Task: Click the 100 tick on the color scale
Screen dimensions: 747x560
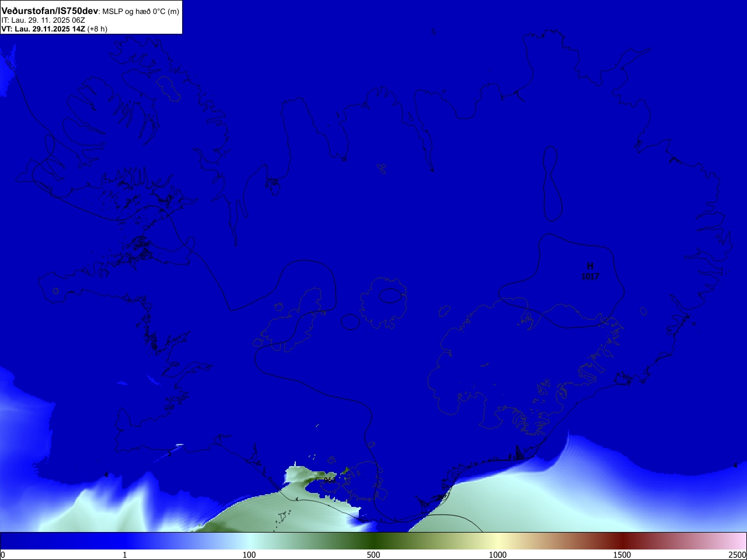Action: click(249, 555)
